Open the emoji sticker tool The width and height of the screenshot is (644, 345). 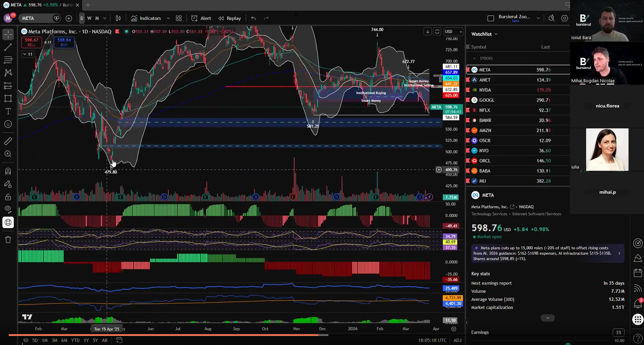coord(8,124)
